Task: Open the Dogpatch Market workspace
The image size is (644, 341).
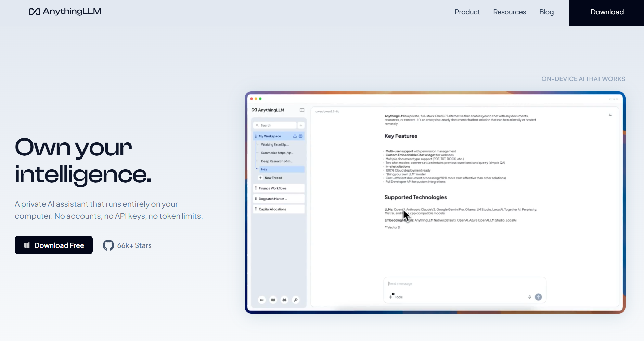Action: 279,199
